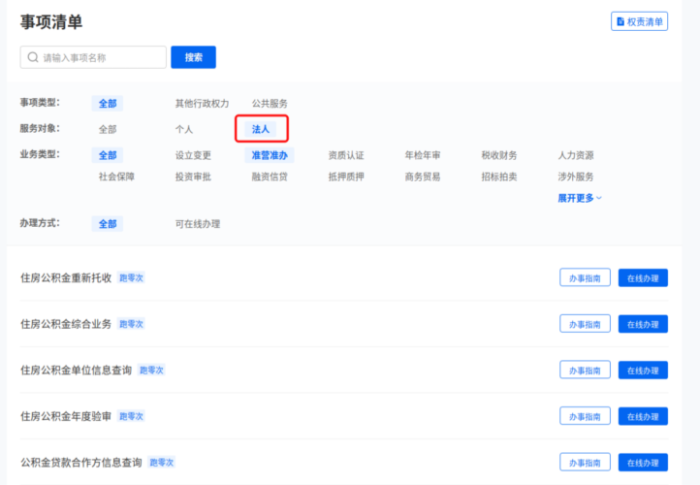Open the 公积金贷款合作方信息查询 item title
Screen dimensions: 700x485
81,462
